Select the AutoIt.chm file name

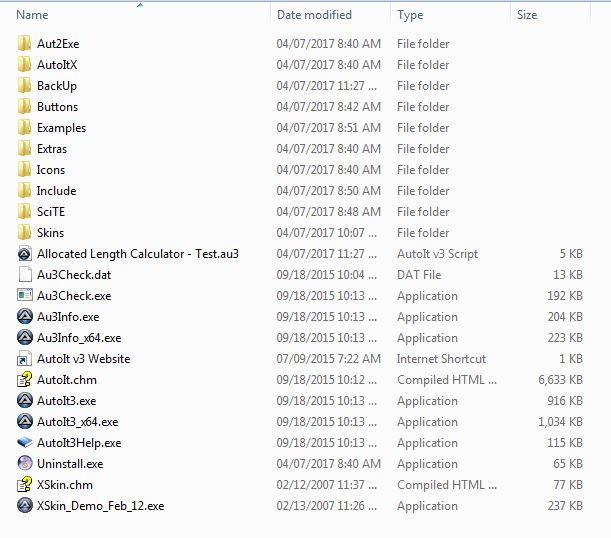pyautogui.click(x=67, y=380)
